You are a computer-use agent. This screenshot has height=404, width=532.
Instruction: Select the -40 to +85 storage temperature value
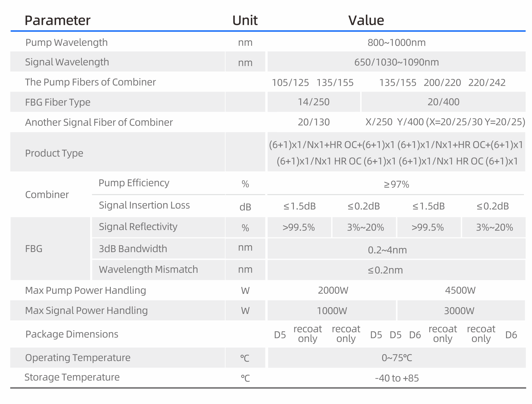pyautogui.click(x=396, y=378)
